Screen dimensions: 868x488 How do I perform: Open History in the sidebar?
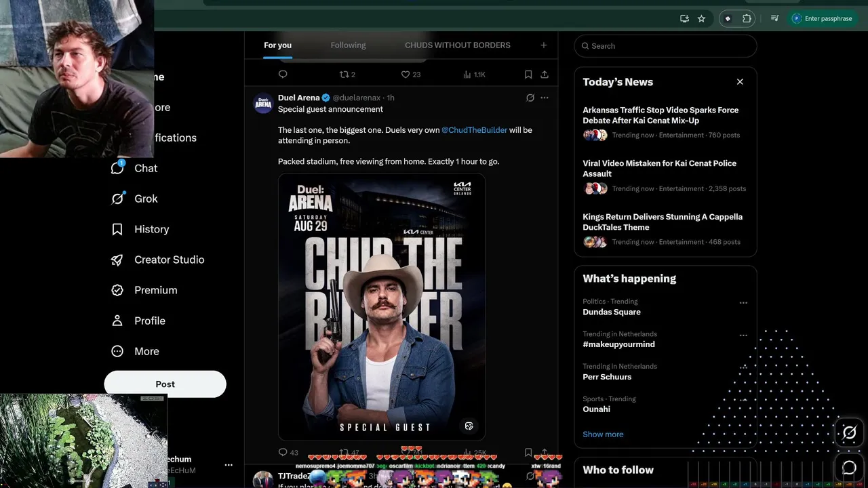pos(140,229)
